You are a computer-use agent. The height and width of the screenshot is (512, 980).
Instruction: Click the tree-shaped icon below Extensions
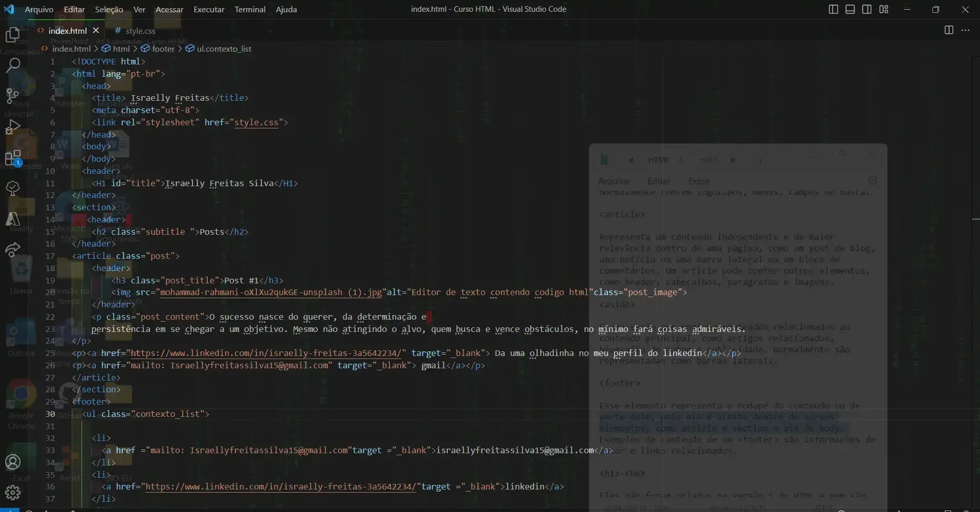pos(12,188)
